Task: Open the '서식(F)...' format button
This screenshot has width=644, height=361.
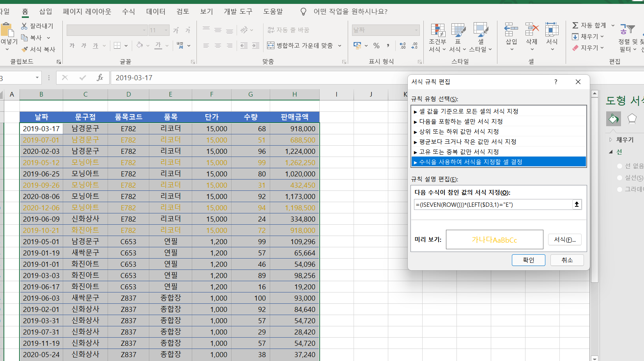Action: coord(564,239)
